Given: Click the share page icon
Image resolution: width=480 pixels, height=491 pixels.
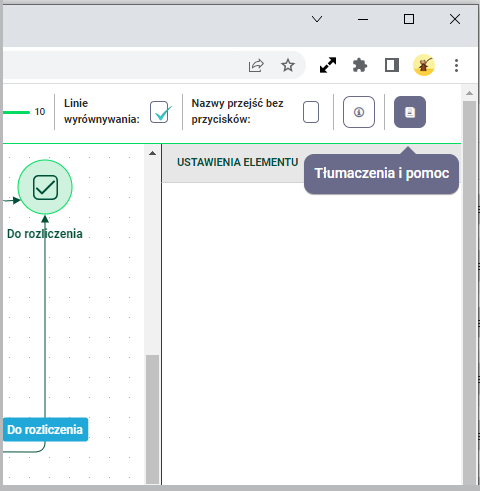Looking at the screenshot, I should 256,65.
